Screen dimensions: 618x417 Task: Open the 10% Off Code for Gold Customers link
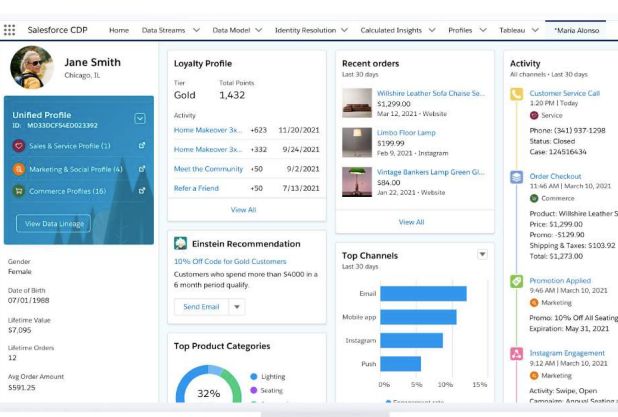[230, 261]
